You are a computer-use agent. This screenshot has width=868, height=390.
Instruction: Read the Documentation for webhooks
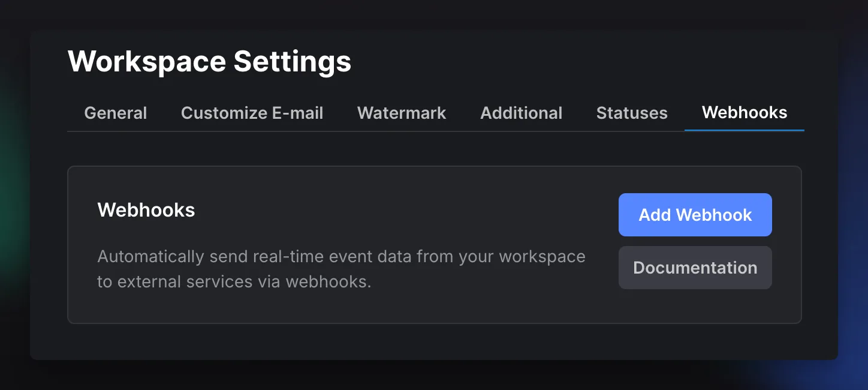coord(695,268)
